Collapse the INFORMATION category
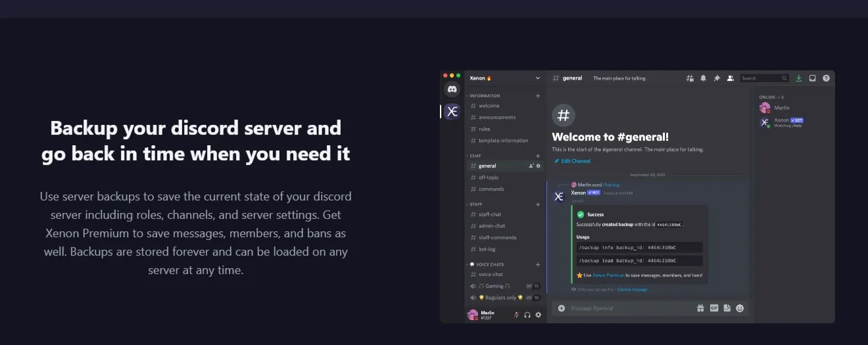The width and height of the screenshot is (868, 345). tap(484, 96)
